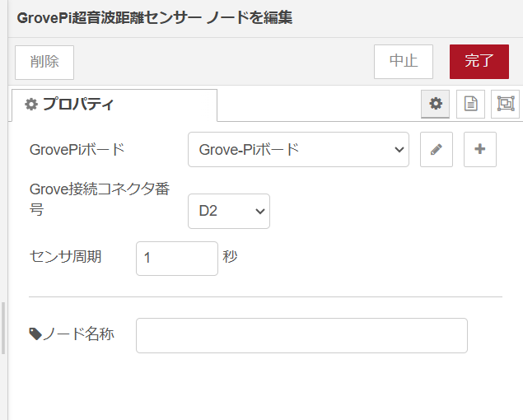
Task: Open the D2 connector number dropdown
Action: coord(229,211)
